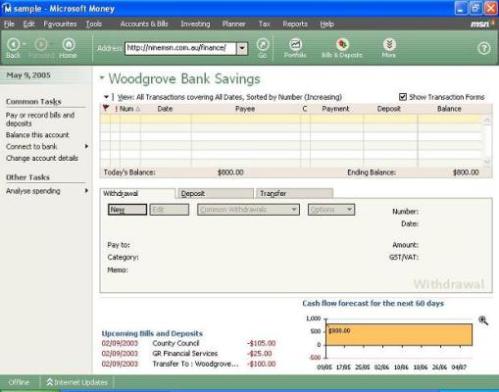
Task: Click the Payment column header
Action: pyautogui.click(x=336, y=109)
